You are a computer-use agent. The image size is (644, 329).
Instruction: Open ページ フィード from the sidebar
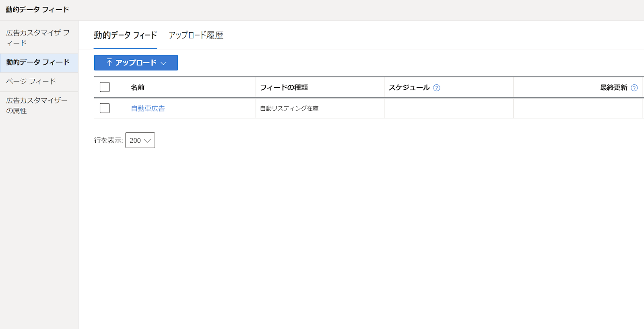31,82
